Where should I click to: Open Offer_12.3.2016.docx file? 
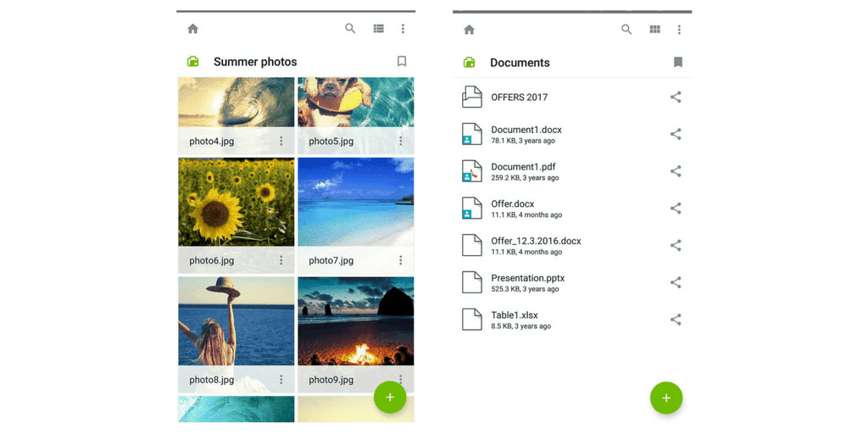pos(572,245)
